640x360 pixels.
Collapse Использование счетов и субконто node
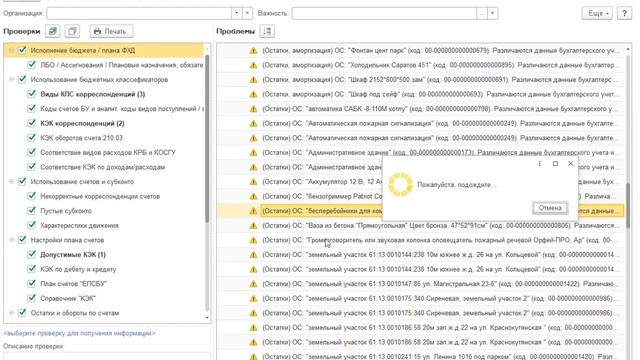pyautogui.click(x=12, y=182)
